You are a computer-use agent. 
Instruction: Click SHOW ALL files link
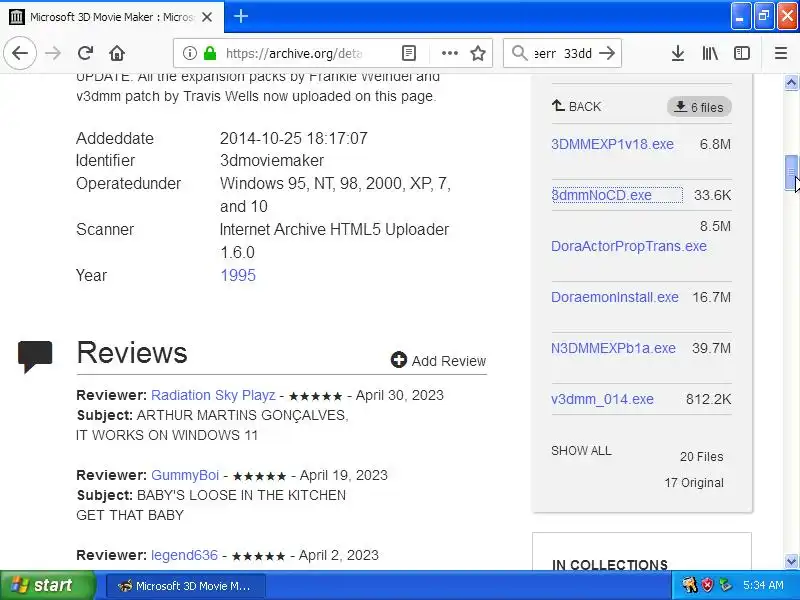click(x=581, y=451)
